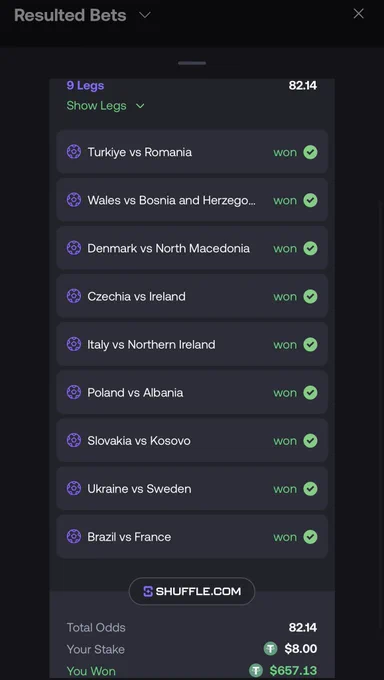The width and height of the screenshot is (384, 680).
Task: Grab the sheet drag handle bar at top
Action: point(192,63)
